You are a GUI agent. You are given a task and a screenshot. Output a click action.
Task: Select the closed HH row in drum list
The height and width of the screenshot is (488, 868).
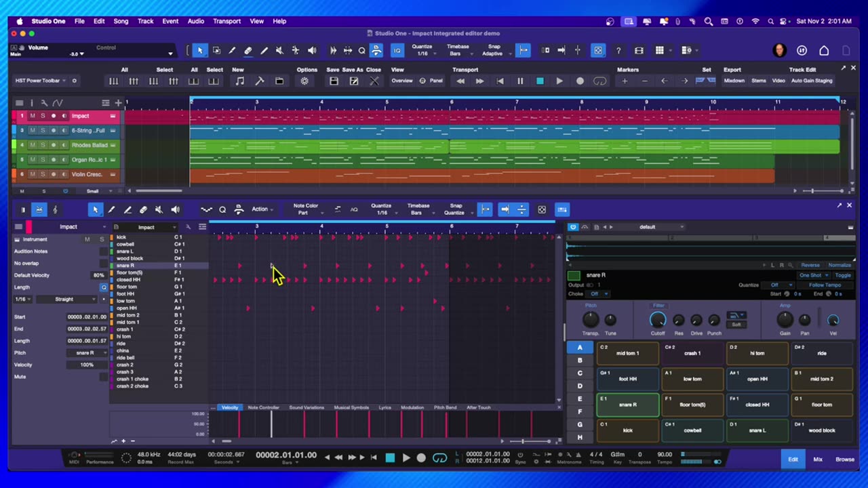(157, 279)
